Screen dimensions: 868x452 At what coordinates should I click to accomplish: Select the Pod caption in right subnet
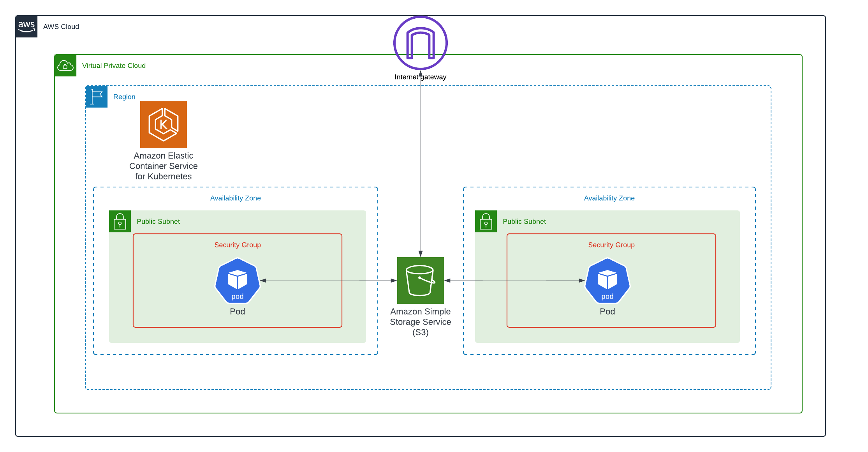[607, 311]
